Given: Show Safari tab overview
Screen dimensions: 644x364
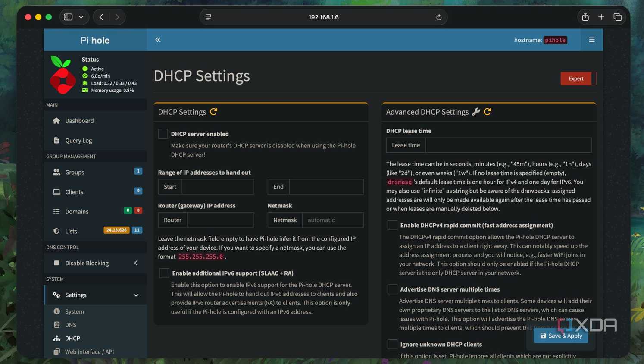Looking at the screenshot, I should pyautogui.click(x=618, y=17).
